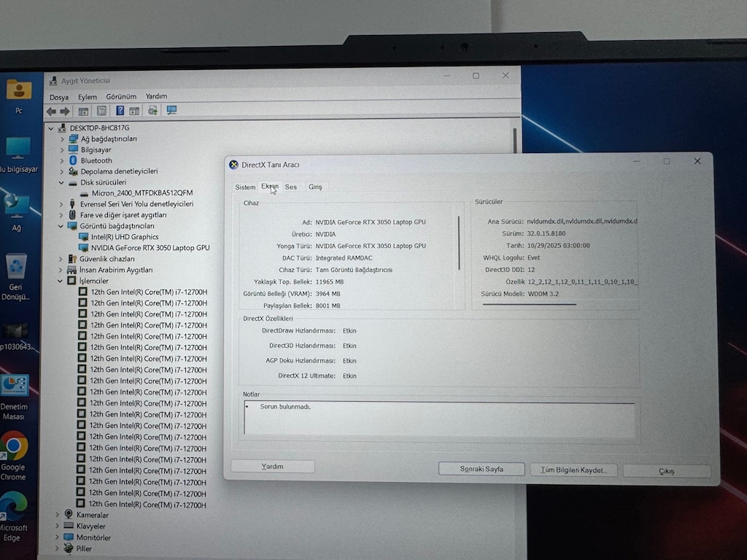This screenshot has width=747, height=560.
Task: Click the 'WDDM 3.2' driver model value
Action: (543, 294)
